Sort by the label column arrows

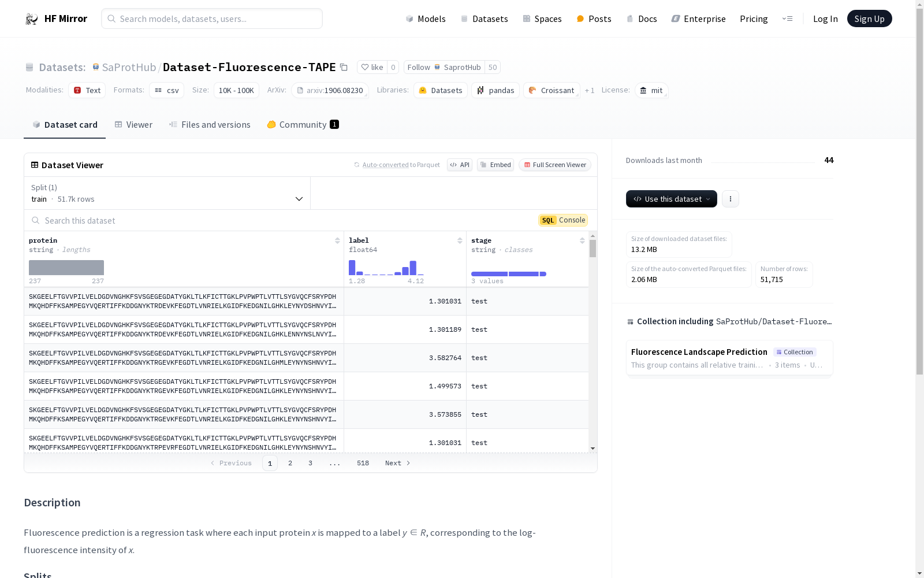[460, 240]
